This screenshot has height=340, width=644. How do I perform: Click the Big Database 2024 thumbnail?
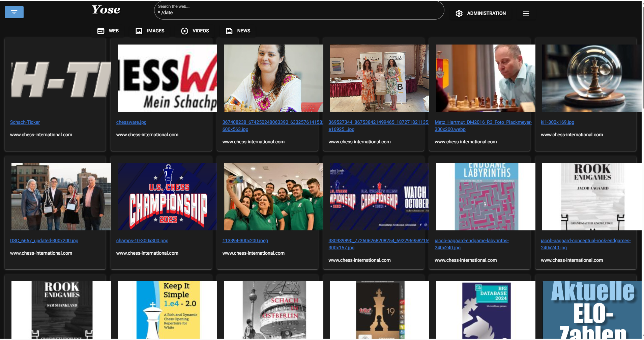[x=486, y=310]
